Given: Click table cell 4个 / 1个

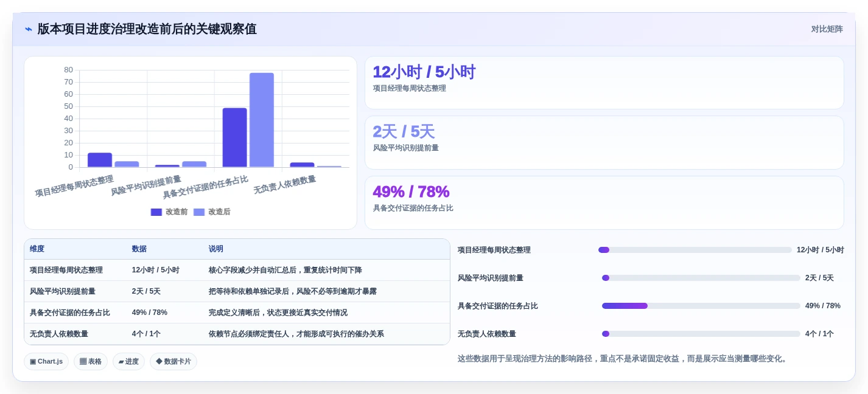Looking at the screenshot, I should [146, 334].
